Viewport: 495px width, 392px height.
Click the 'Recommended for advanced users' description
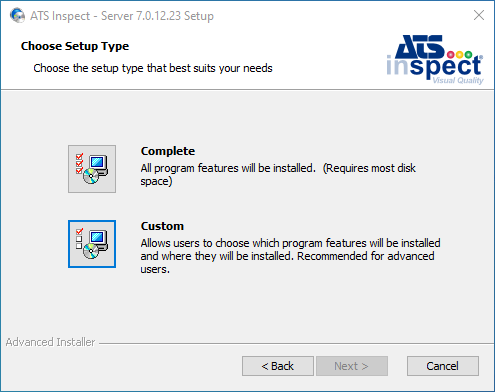(x=287, y=263)
